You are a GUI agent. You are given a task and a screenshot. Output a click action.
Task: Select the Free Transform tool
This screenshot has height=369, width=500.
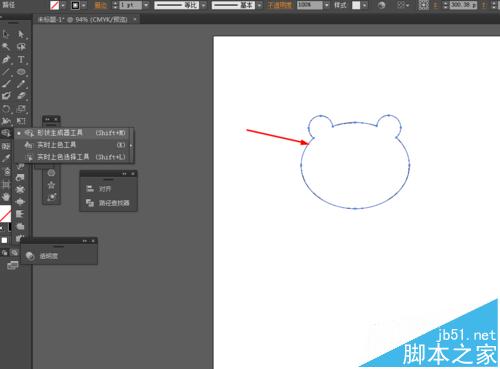pos(21,121)
